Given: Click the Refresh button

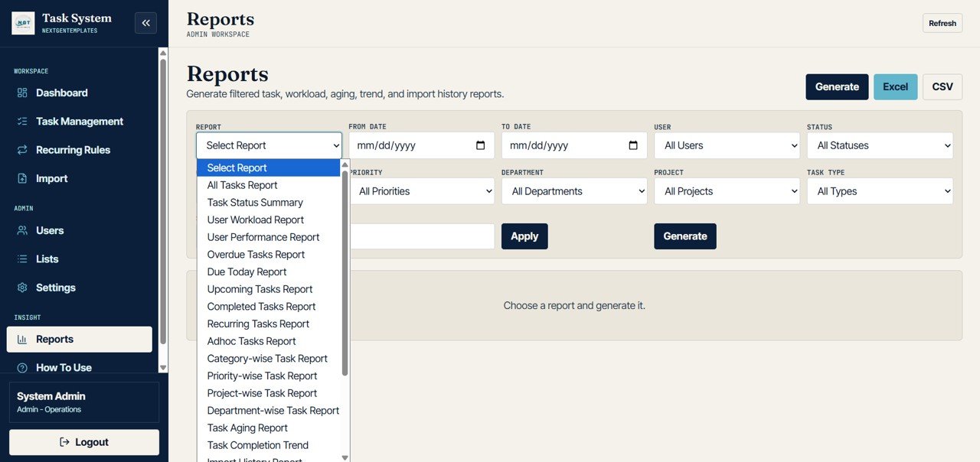Looking at the screenshot, I should (x=942, y=23).
